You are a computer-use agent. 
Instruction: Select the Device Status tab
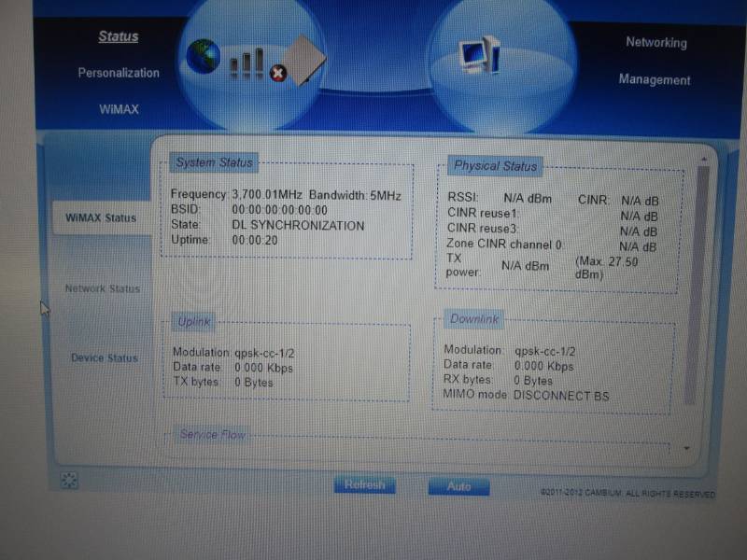click(x=105, y=357)
